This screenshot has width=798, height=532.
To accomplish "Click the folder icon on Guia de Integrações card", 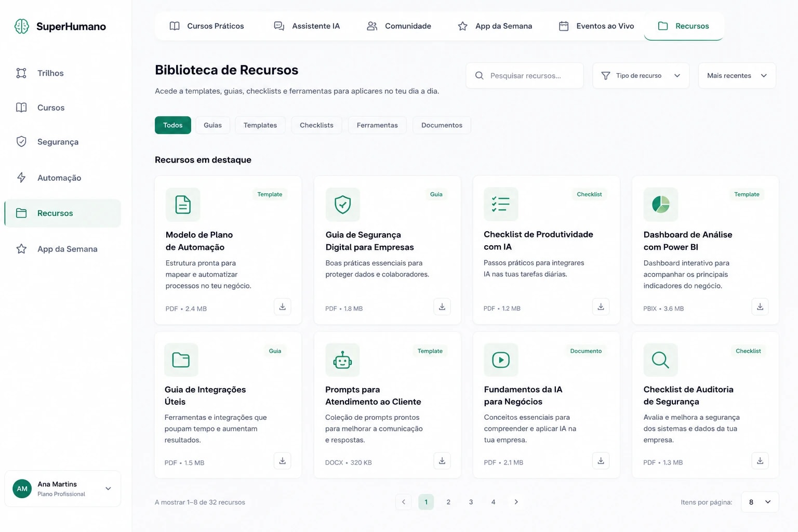I will (181, 360).
